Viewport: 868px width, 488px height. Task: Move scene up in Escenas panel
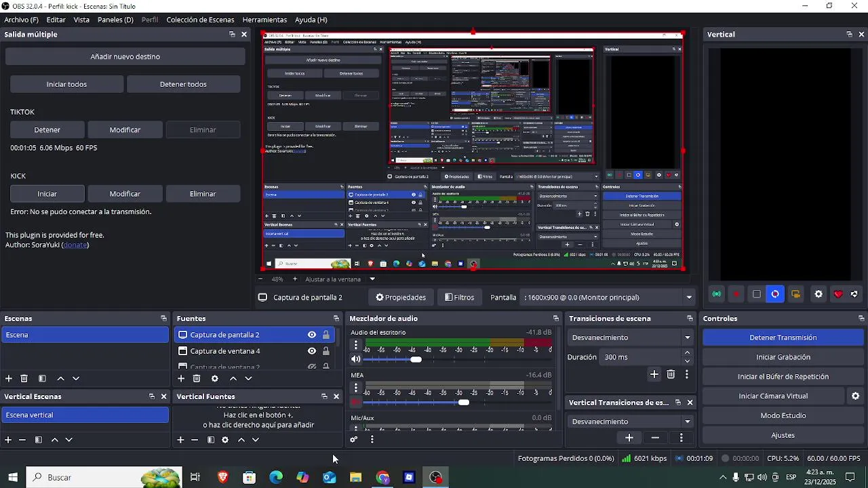point(60,379)
